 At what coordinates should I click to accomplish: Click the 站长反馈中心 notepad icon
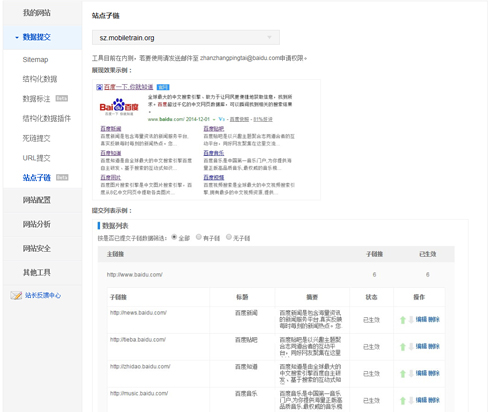coord(16,295)
